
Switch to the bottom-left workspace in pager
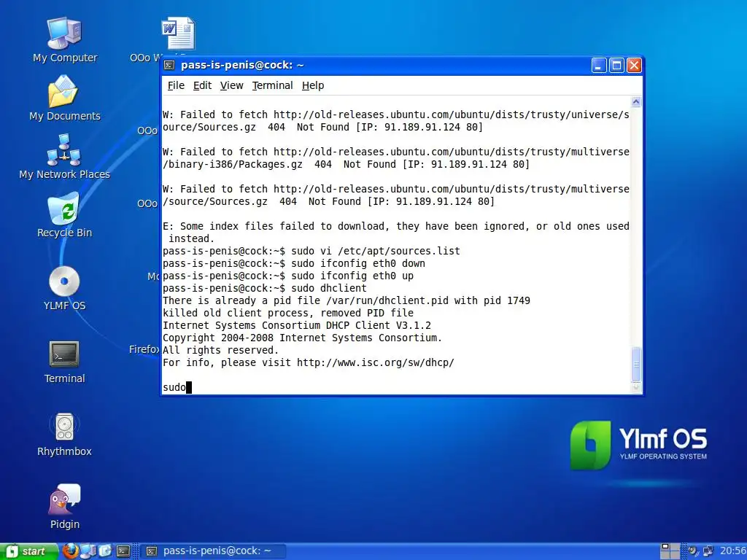click(665, 555)
